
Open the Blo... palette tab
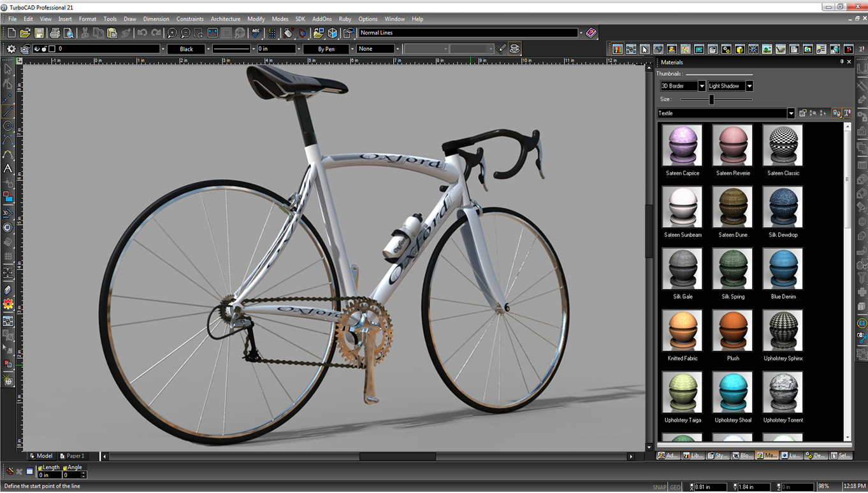742,455
